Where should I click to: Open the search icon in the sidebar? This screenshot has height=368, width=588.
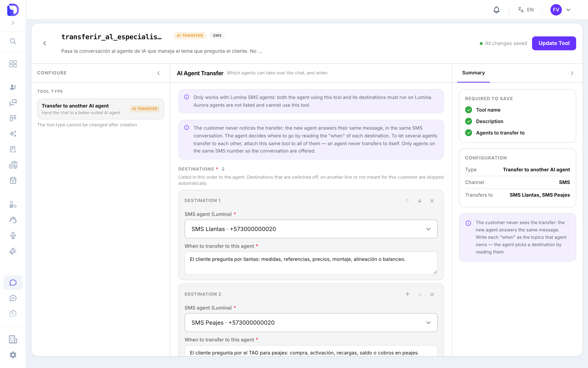coord(13,41)
